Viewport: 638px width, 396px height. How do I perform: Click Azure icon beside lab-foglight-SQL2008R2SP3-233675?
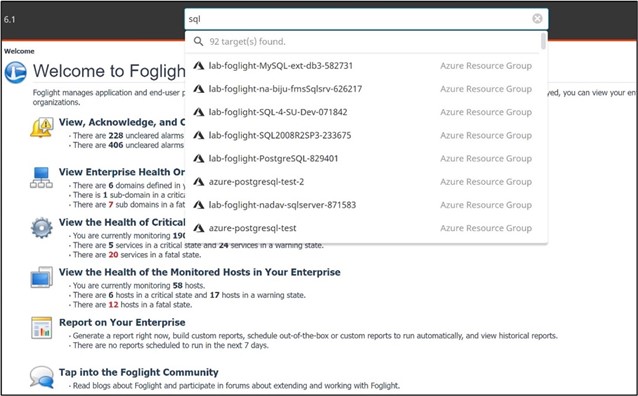click(199, 135)
